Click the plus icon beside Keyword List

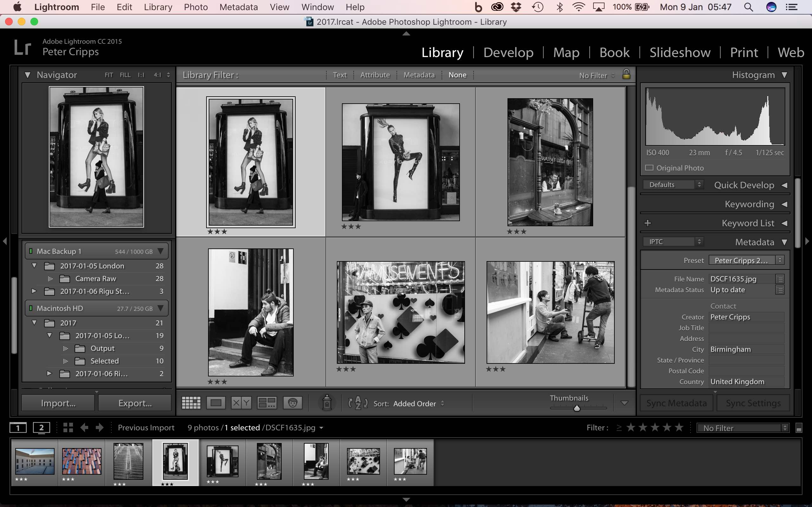point(648,223)
